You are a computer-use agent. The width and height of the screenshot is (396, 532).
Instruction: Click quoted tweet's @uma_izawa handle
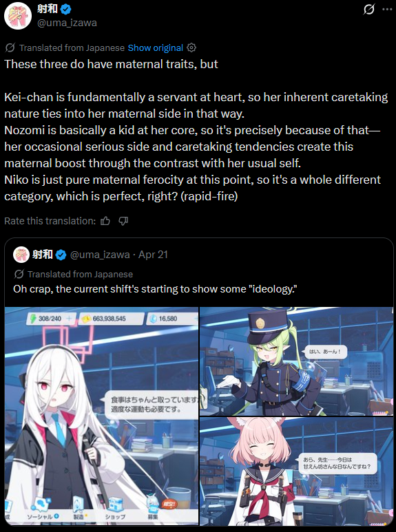tap(100, 255)
